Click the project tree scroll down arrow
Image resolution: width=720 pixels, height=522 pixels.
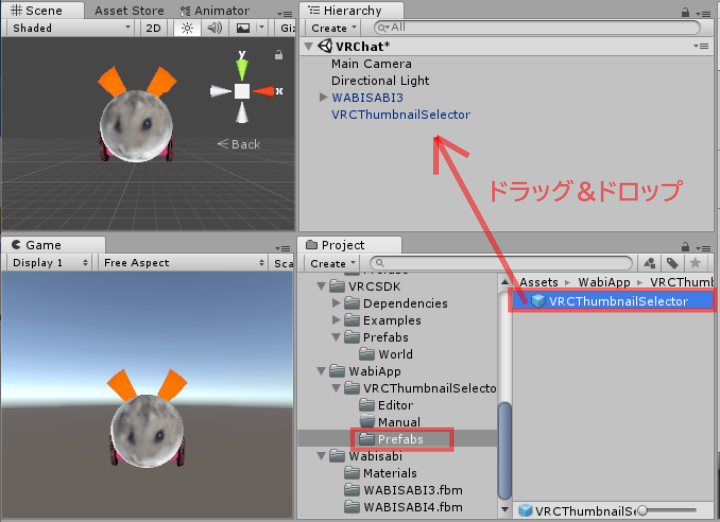(505, 509)
